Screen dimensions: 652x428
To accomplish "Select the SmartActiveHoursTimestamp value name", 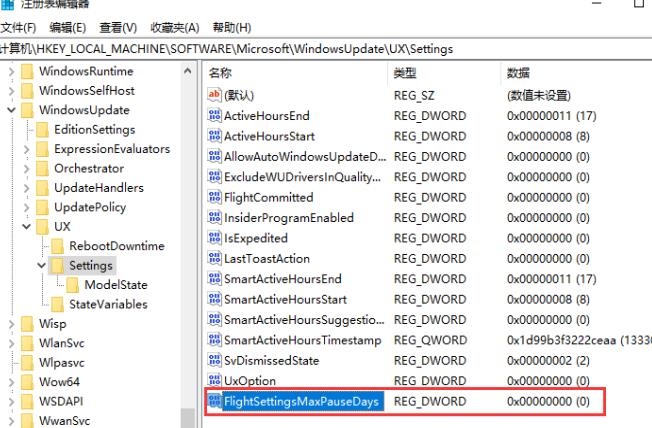I will tap(302, 340).
